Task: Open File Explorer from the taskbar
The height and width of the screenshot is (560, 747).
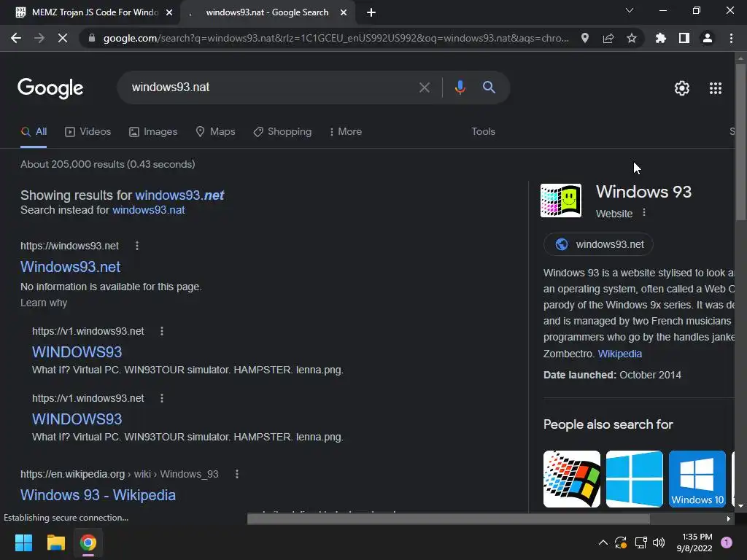Action: pyautogui.click(x=55, y=542)
